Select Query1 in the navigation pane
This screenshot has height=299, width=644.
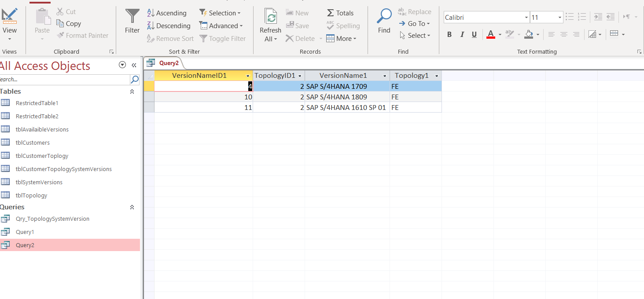point(25,232)
